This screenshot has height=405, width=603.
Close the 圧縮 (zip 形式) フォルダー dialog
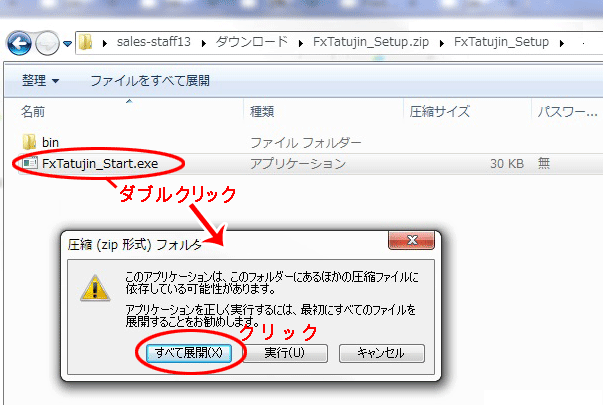click(411, 240)
